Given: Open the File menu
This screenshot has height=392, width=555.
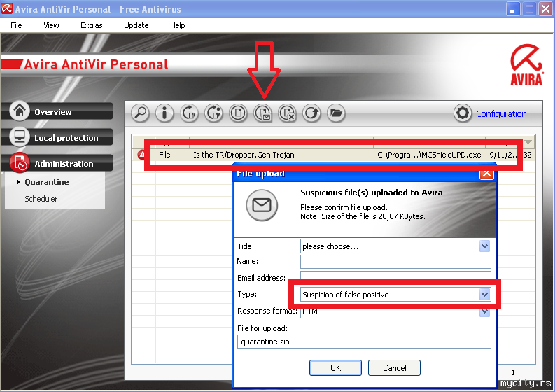Looking at the screenshot, I should click(16, 25).
